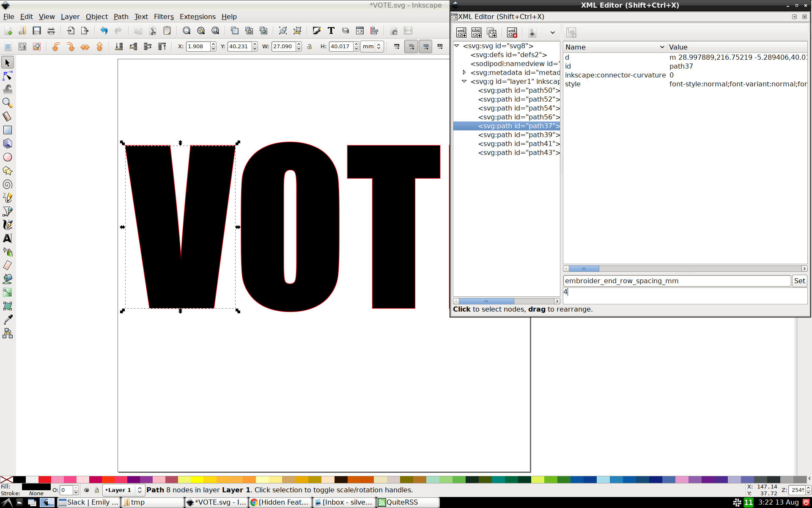812x508 pixels.
Task: Select the Selector arrow tool
Action: [x=8, y=63]
